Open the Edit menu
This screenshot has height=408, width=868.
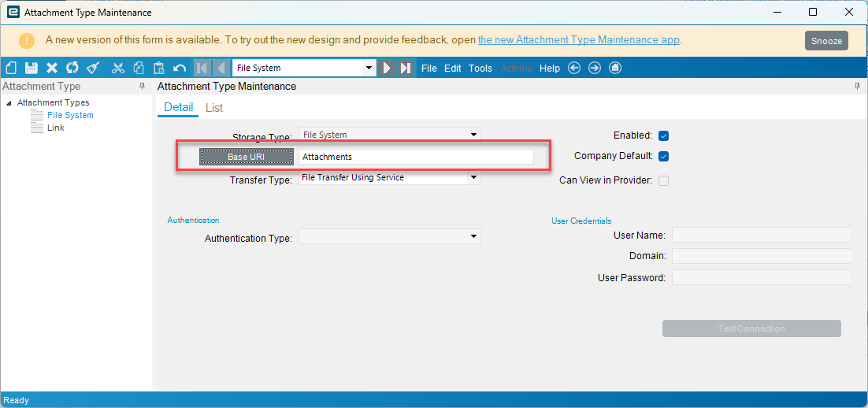pos(453,68)
